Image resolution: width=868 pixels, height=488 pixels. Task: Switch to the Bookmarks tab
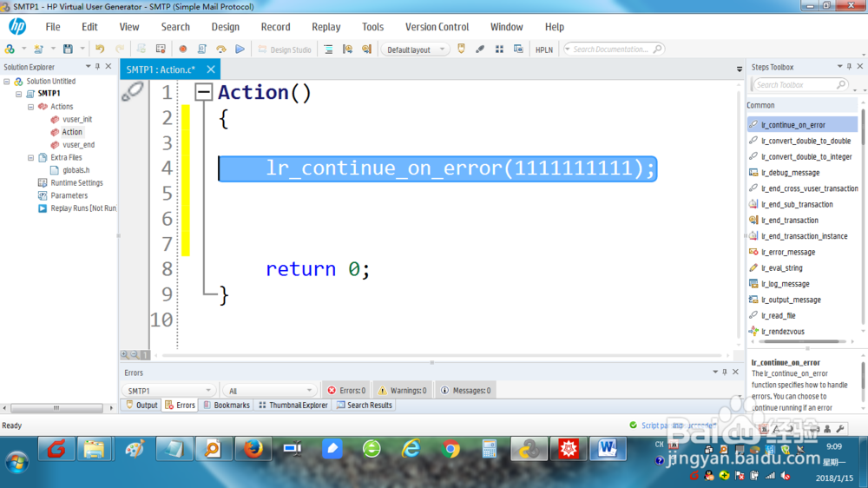227,405
